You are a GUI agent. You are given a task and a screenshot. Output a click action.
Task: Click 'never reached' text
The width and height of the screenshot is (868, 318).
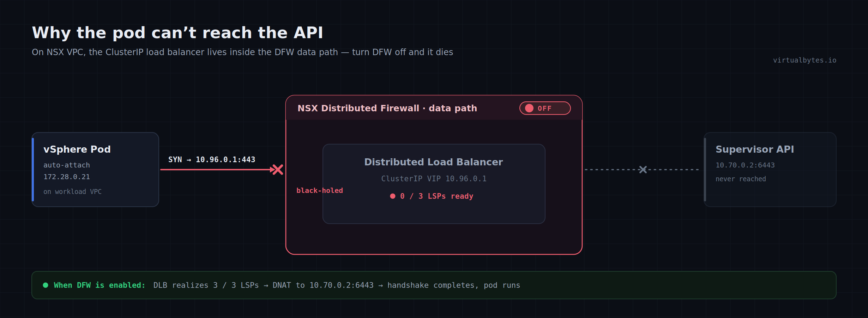click(x=741, y=179)
